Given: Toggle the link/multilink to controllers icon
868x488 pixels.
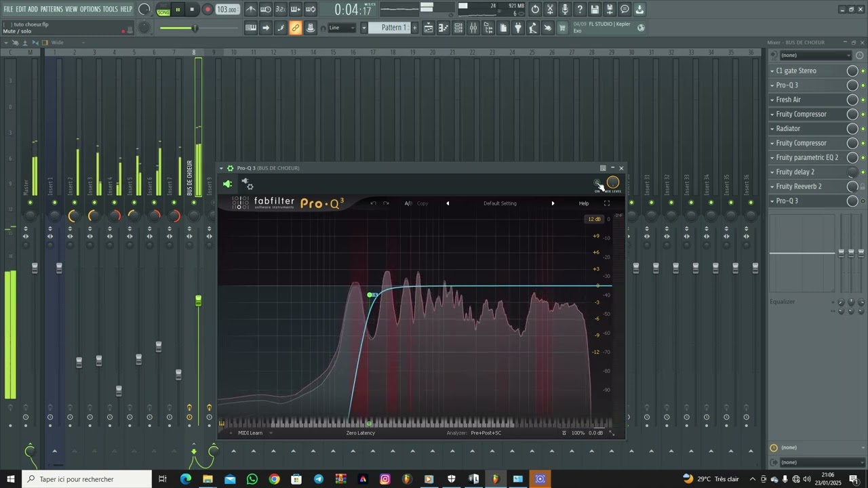Looking at the screenshot, I should coord(296,28).
